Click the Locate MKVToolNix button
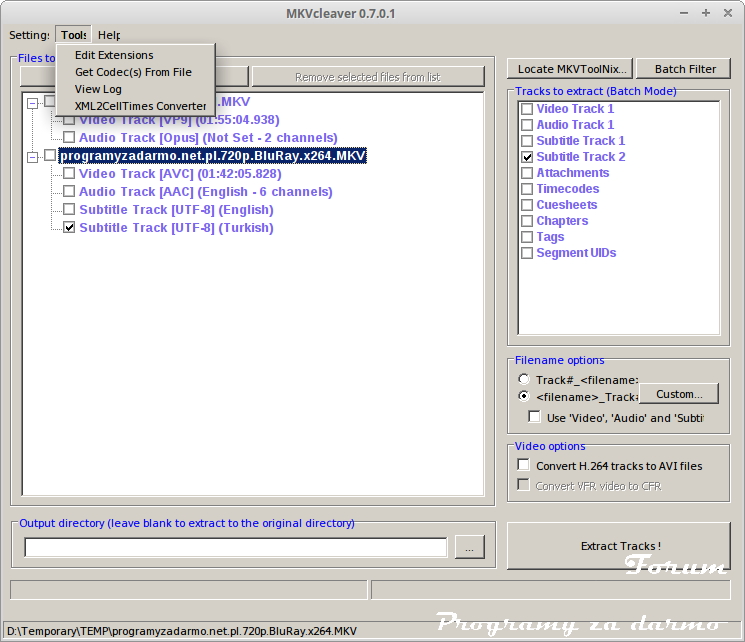 [571, 69]
